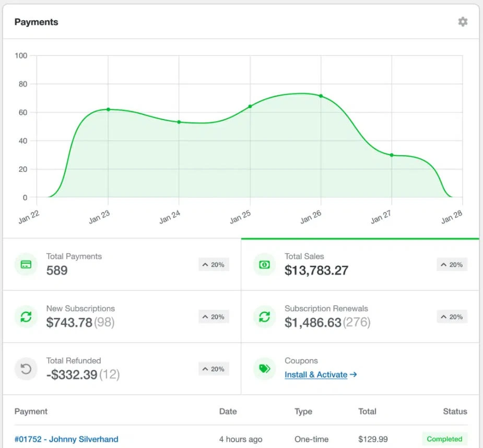Select the Subscription Renewals stat card
483x448 pixels.
[x=360, y=316]
